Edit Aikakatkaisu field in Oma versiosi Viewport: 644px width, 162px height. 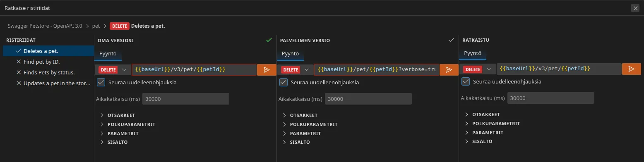point(186,99)
